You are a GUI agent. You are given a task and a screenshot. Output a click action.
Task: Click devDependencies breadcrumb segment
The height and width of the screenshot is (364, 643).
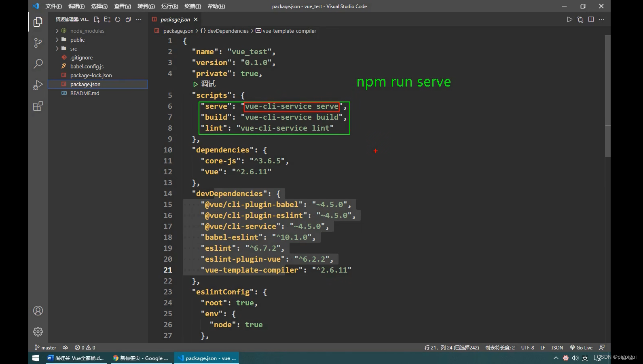(228, 31)
